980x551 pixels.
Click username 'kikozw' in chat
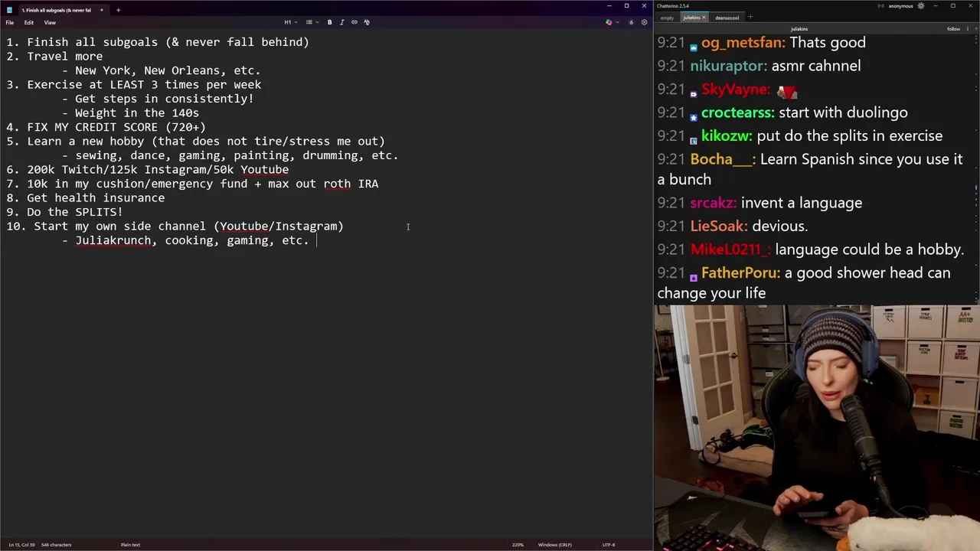727,136
